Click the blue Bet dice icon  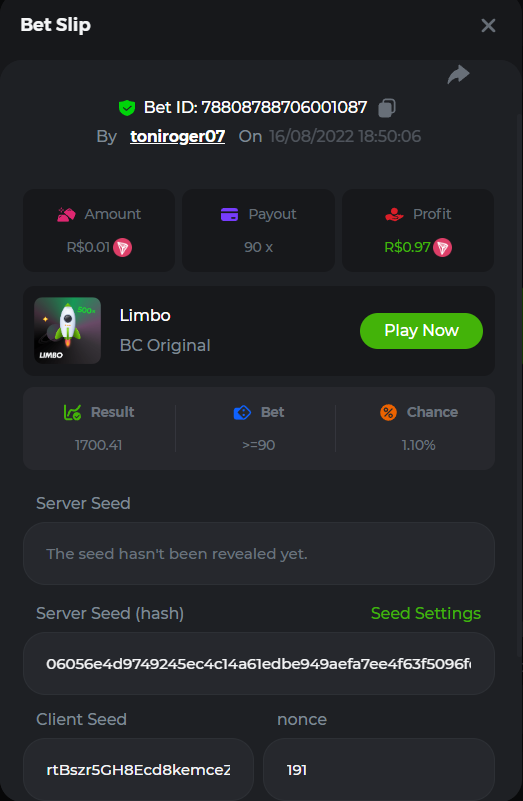pos(242,412)
